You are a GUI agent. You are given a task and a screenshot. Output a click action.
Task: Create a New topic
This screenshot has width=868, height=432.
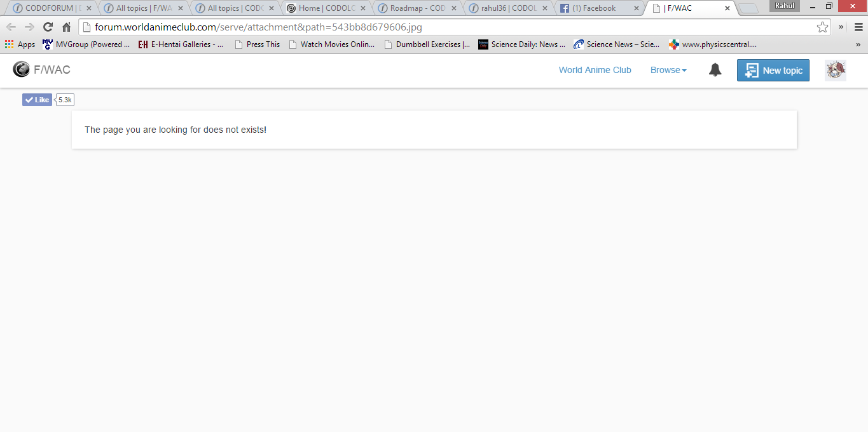[773, 71]
